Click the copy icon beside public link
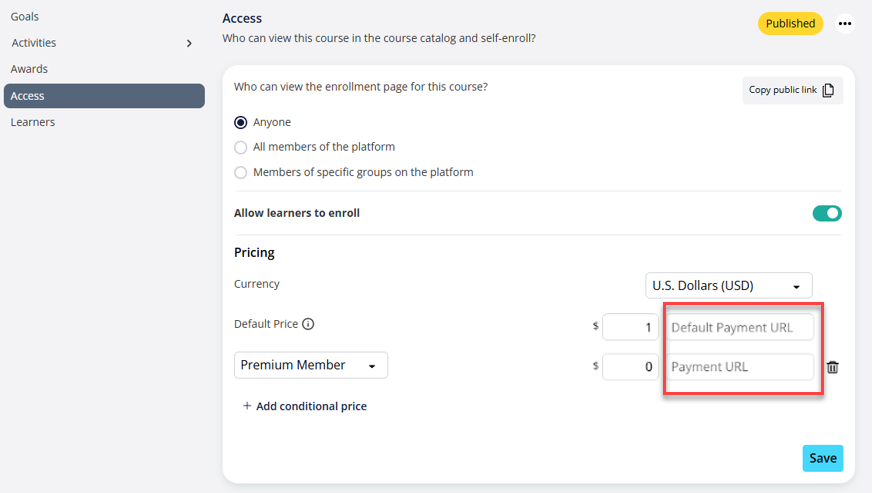This screenshot has height=493, width=876. coord(828,90)
